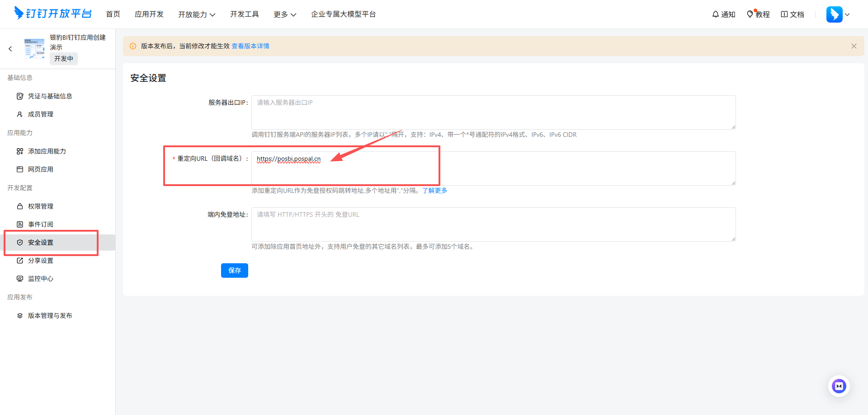Click the 保存 save button
868x415 pixels.
pyautogui.click(x=234, y=270)
